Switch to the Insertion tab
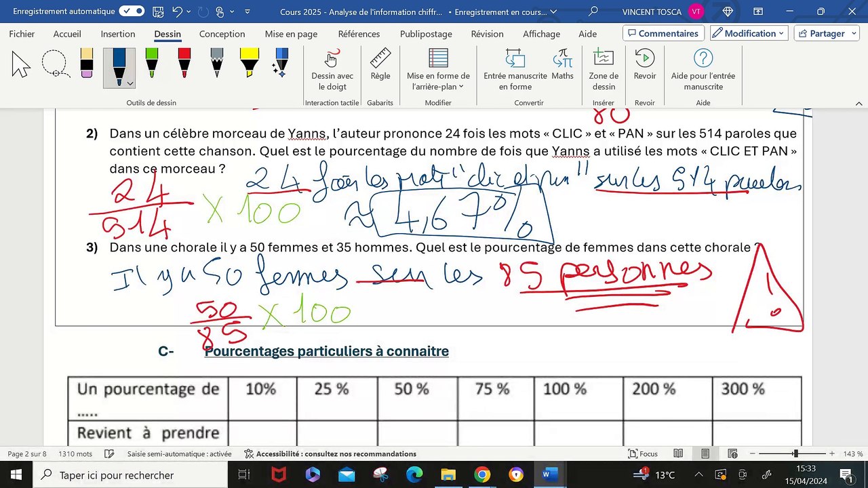The width and height of the screenshot is (868, 488). tap(118, 34)
